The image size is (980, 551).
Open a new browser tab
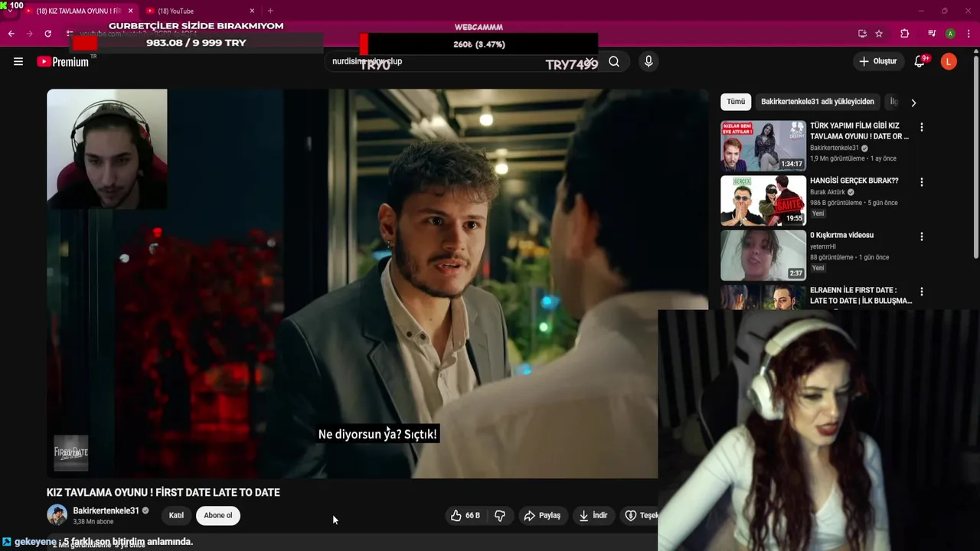[x=270, y=11]
